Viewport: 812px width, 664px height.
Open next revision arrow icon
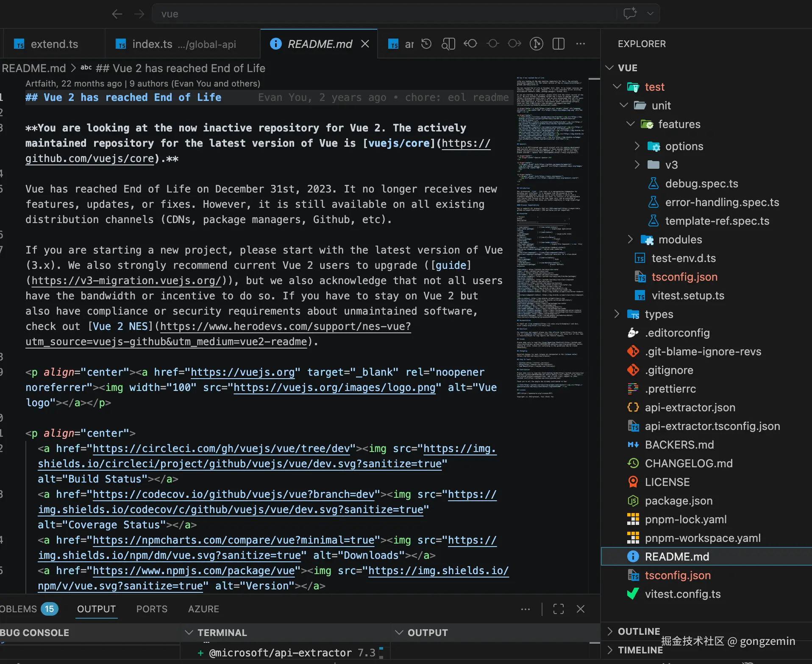(514, 44)
